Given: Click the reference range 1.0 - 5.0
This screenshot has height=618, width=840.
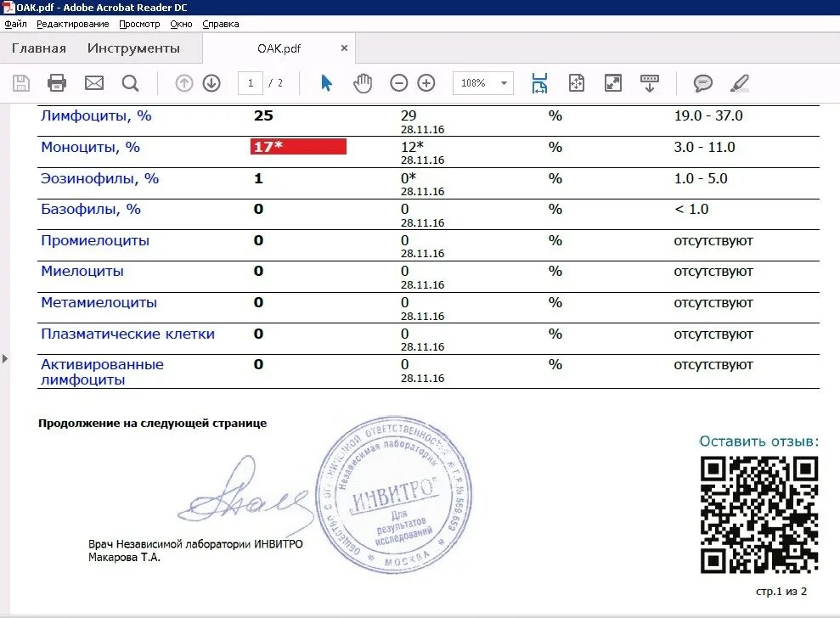Looking at the screenshot, I should click(x=701, y=178).
